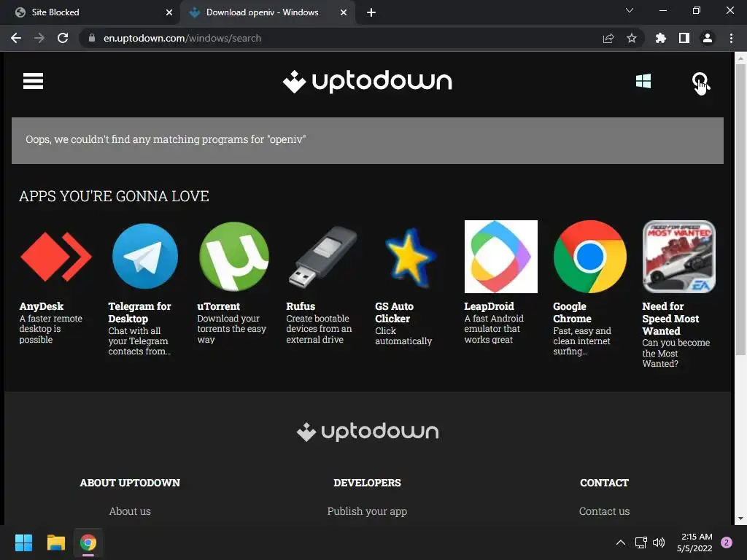Select the Download openiv - Windows tab
This screenshot has width=747, height=560.
click(x=268, y=12)
